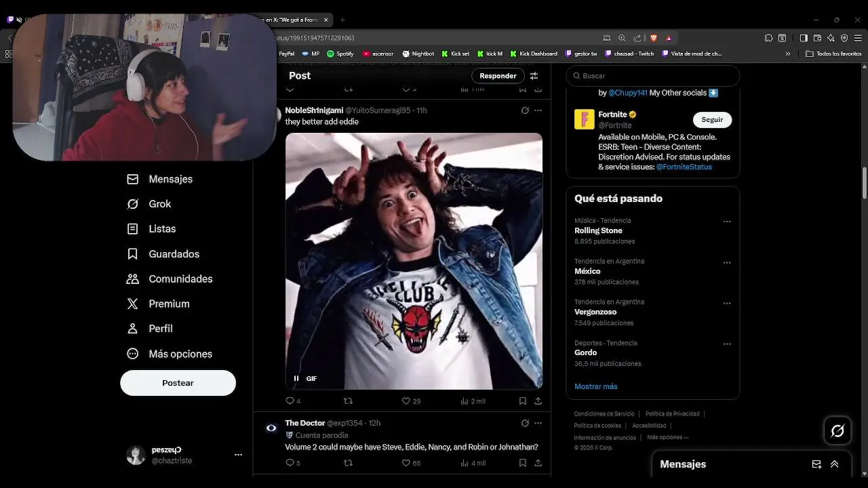Open @FortniteStatus link
Viewport: 868px width, 488px height.
click(684, 167)
